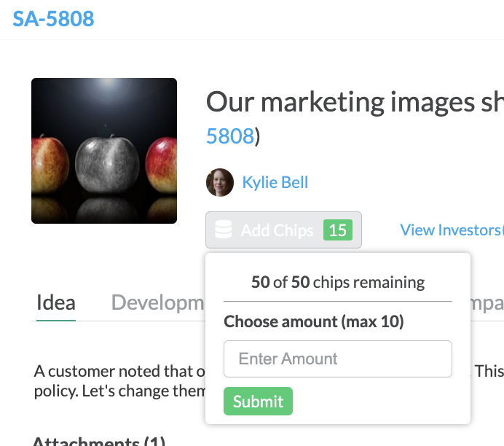This screenshot has width=504, height=446.
Task: Click the chips stack icon in Add Chips
Action: (x=223, y=230)
